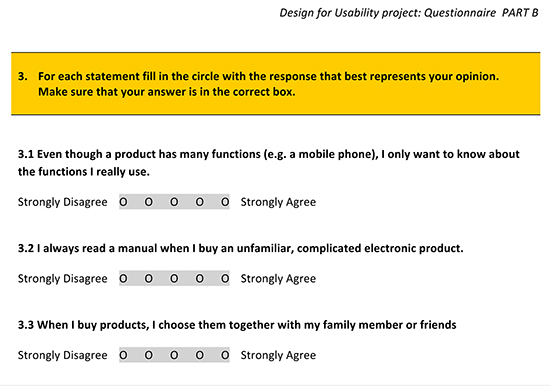
Task: Select fourth circle for question 3.2
Action: click(200, 278)
